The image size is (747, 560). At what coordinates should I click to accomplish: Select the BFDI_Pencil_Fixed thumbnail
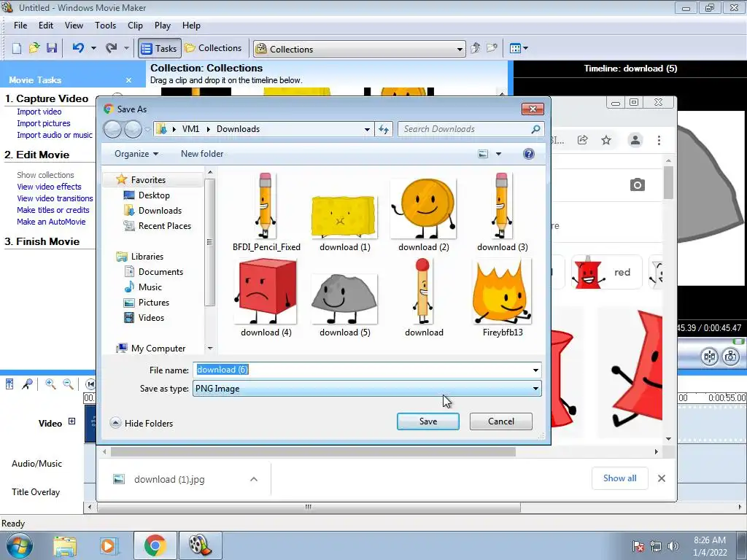click(266, 212)
